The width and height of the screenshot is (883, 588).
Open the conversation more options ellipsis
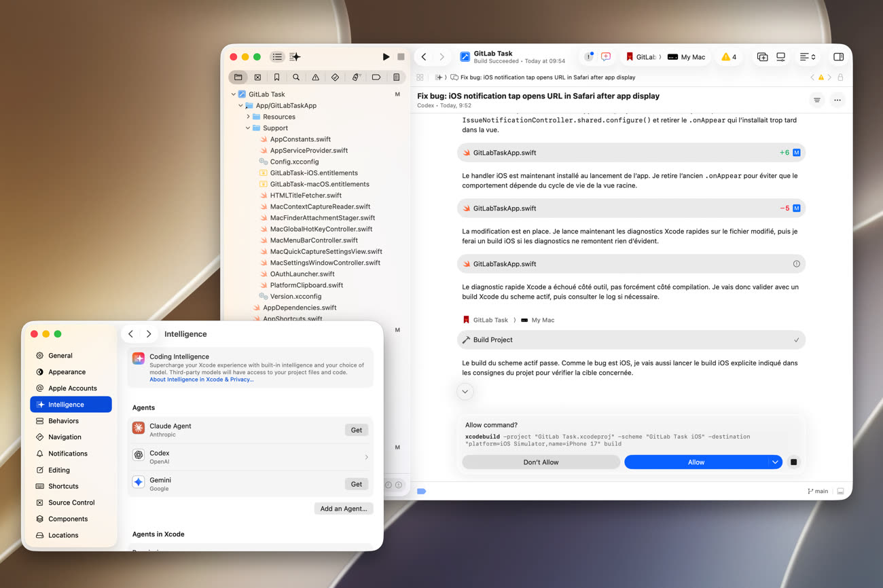coord(837,100)
